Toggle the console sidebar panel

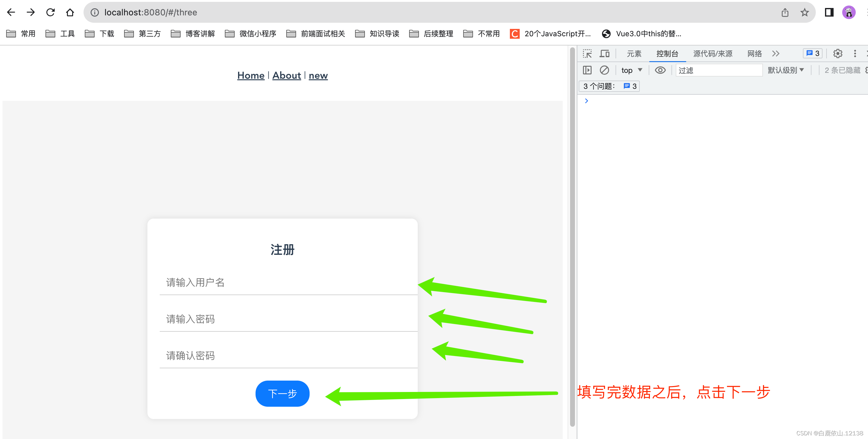coord(587,70)
